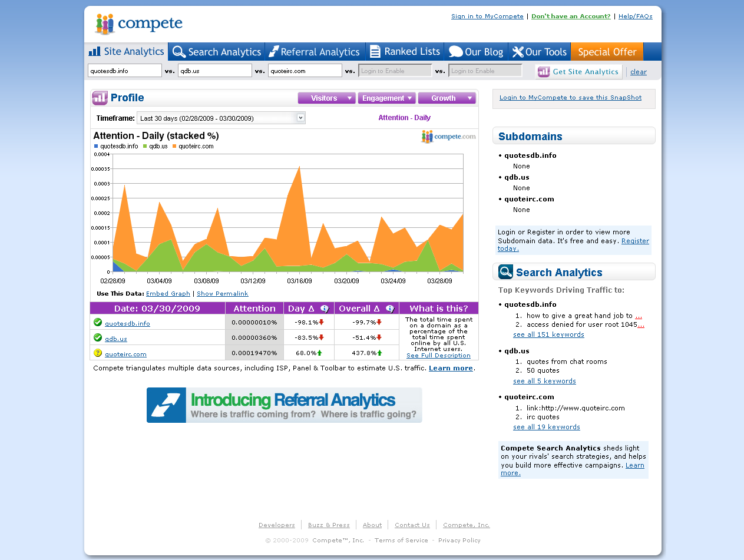Expand the Growth dropdown menu
Viewport: 744px width, 560px height.
pos(447,98)
